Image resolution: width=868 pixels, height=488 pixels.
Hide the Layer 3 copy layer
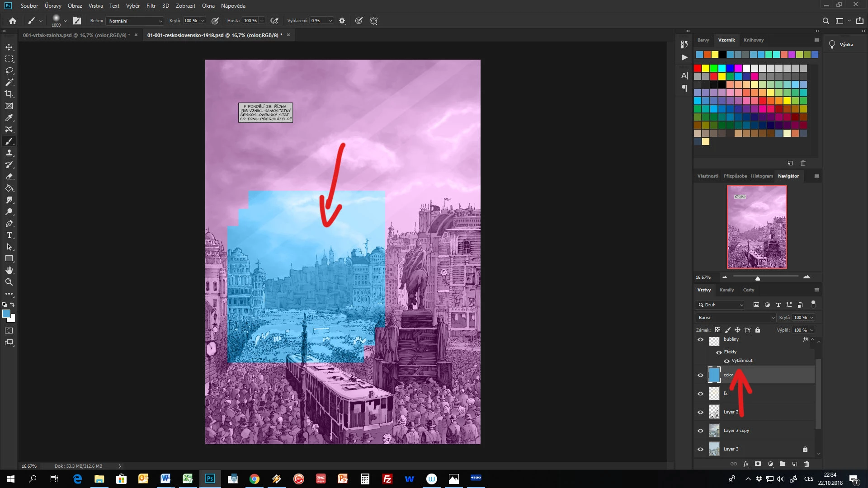pos(700,431)
